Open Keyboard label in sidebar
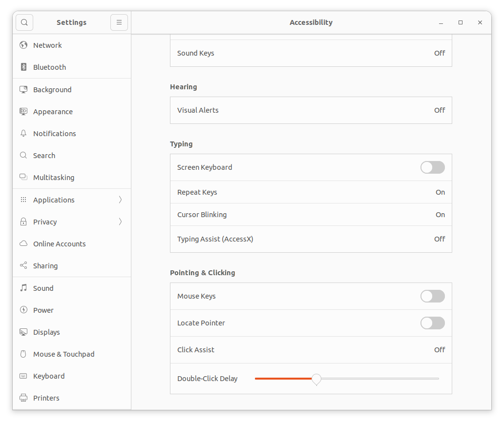The width and height of the screenshot is (504, 424). [x=49, y=376]
